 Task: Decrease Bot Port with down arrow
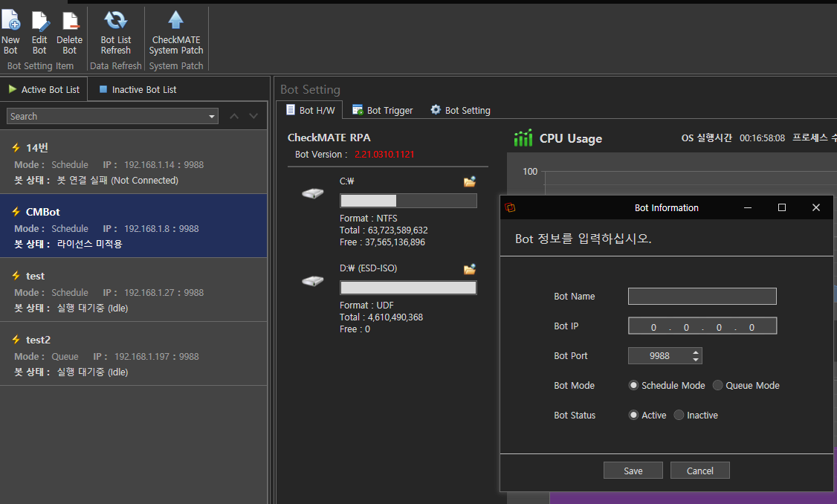[x=696, y=360]
